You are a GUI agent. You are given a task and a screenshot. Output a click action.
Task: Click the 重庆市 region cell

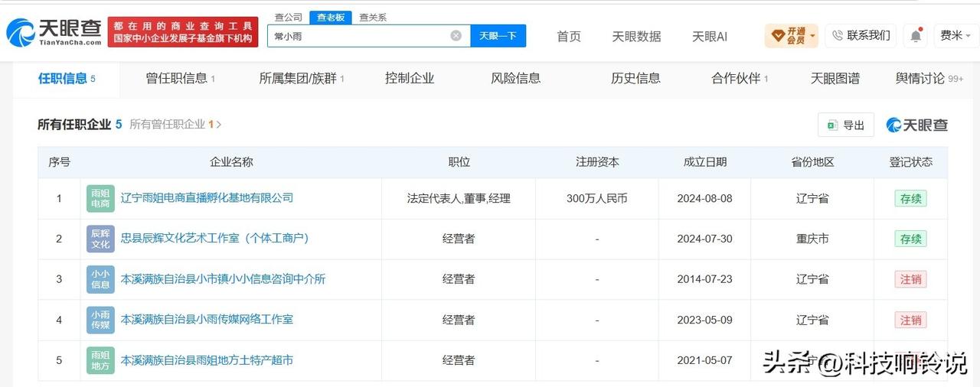click(812, 239)
